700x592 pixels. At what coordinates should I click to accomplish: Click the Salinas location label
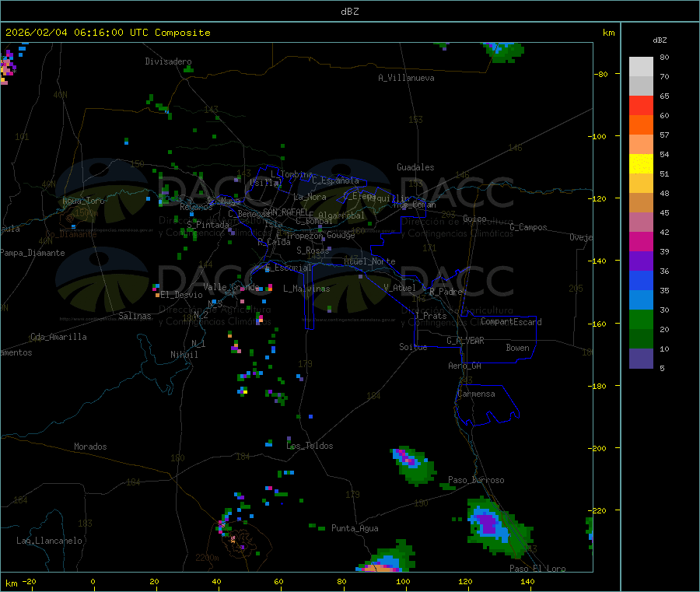point(135,316)
